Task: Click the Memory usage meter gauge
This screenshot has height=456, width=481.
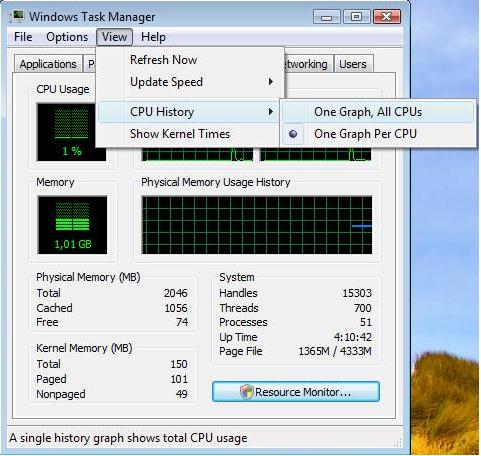Action: point(72,225)
